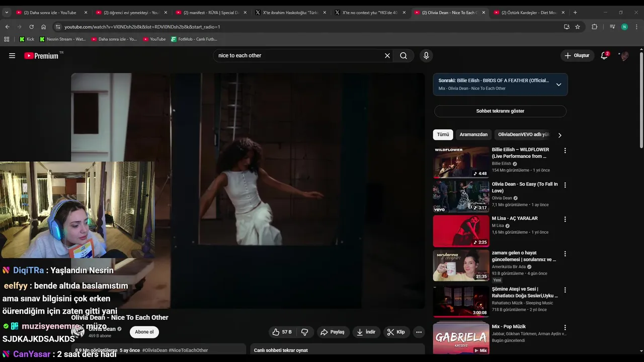This screenshot has height=362, width=644.
Task: Open options for Billie Eilish WILDFLOWER video
Action: coord(565,150)
